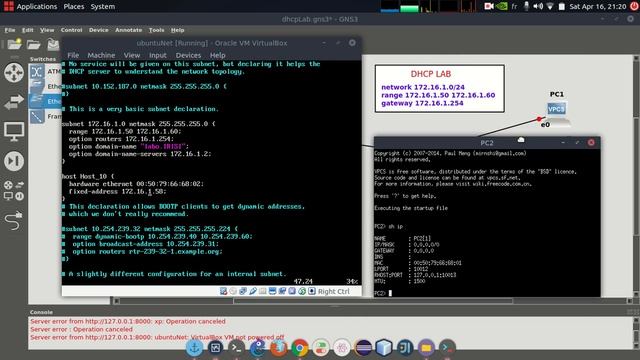Open the System menu in top panel
This screenshot has height=360, width=640.
102,7
